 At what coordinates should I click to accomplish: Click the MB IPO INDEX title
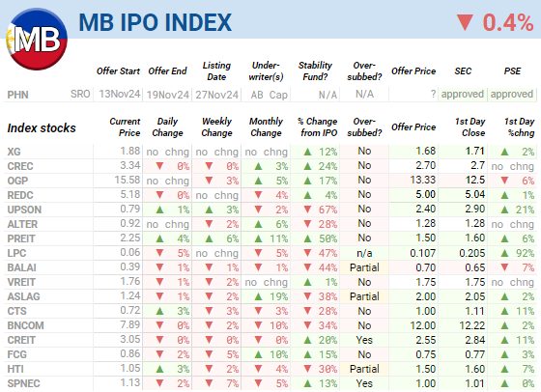[x=155, y=23]
